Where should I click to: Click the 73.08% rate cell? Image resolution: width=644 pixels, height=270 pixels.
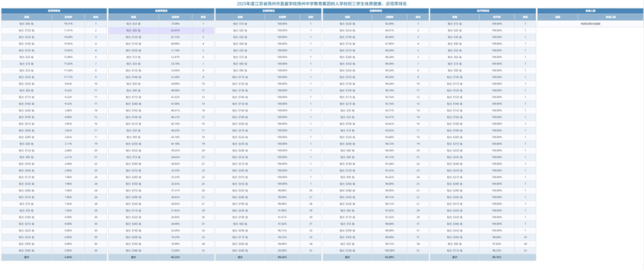(175, 24)
